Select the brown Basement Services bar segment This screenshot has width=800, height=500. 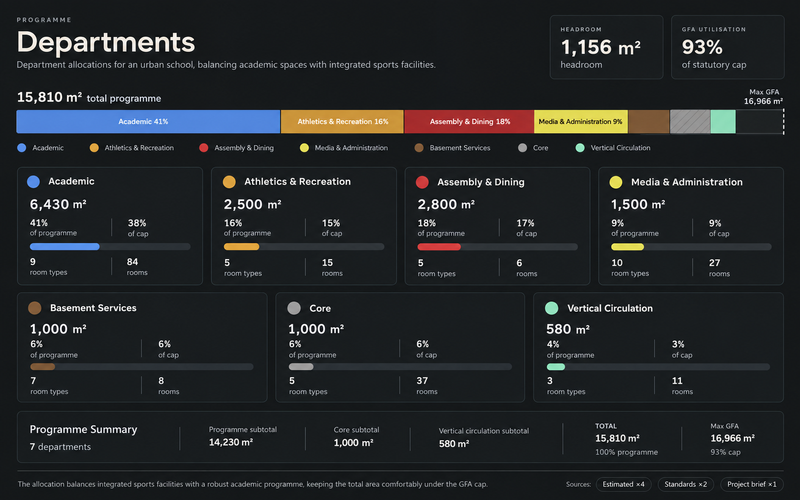click(648, 121)
